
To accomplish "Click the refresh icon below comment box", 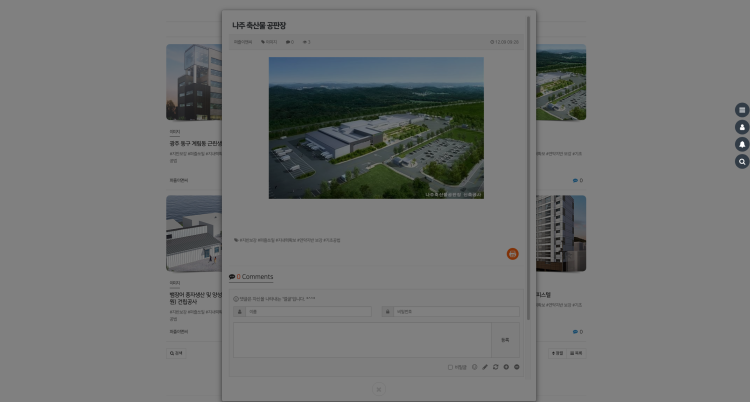I will [x=495, y=367].
